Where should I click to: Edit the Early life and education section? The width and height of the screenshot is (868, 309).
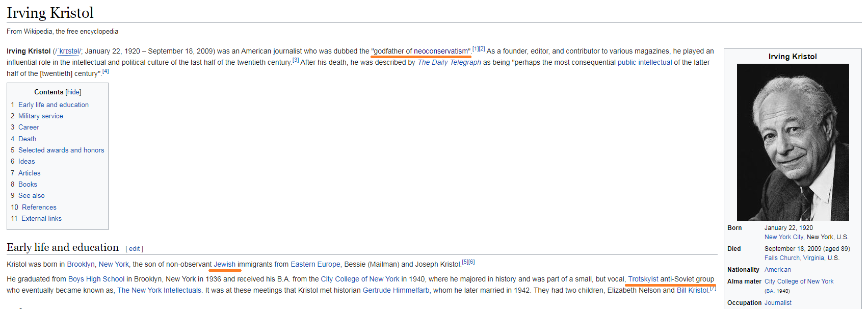click(x=134, y=249)
